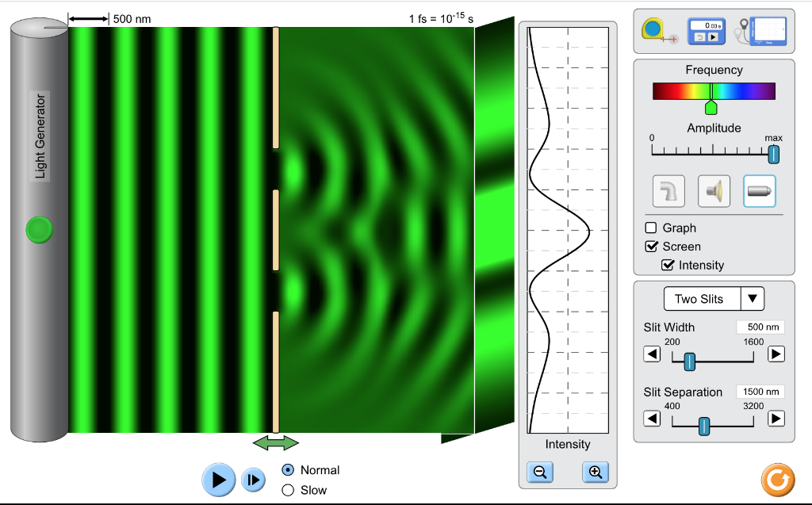Zoom in on the Intensity chart
Image resolution: width=812 pixels, height=505 pixels.
[x=594, y=472]
